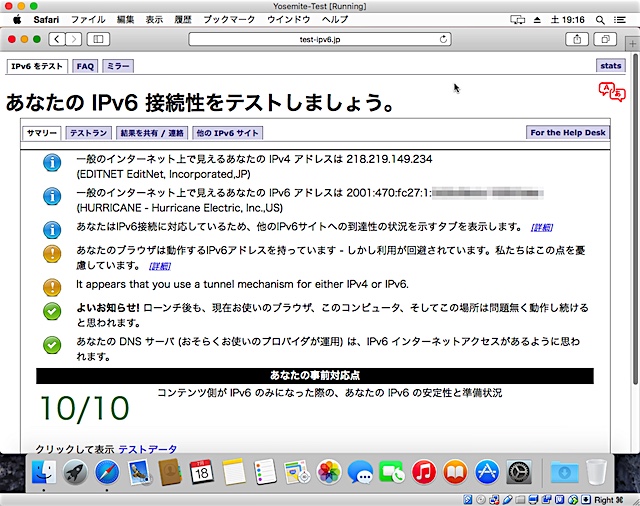Reload the test-ipv6.jp page
The width and height of the screenshot is (640, 506).
(x=443, y=39)
